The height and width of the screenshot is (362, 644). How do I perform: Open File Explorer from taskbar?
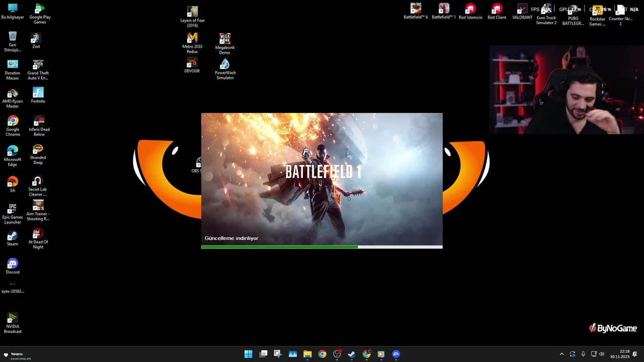307,354
